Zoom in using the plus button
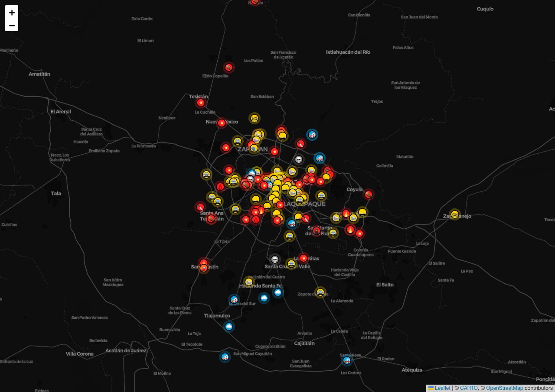This screenshot has height=392, width=555. pos(12,12)
